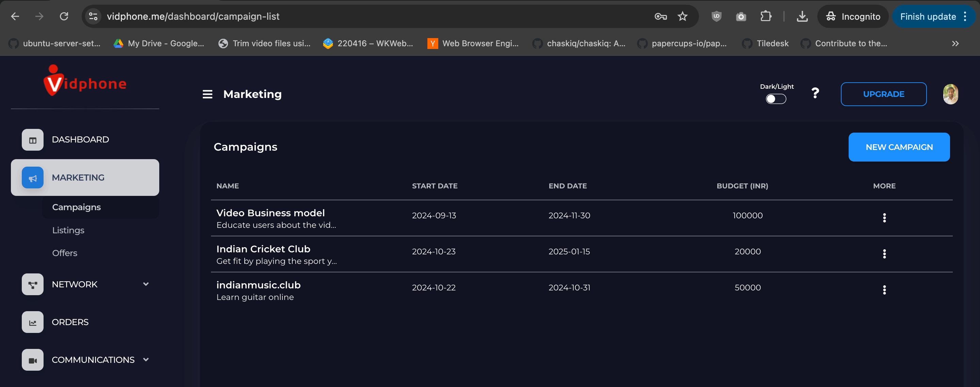This screenshot has width=980, height=387.
Task: Open the hamburger menu beside Marketing
Action: (x=207, y=94)
